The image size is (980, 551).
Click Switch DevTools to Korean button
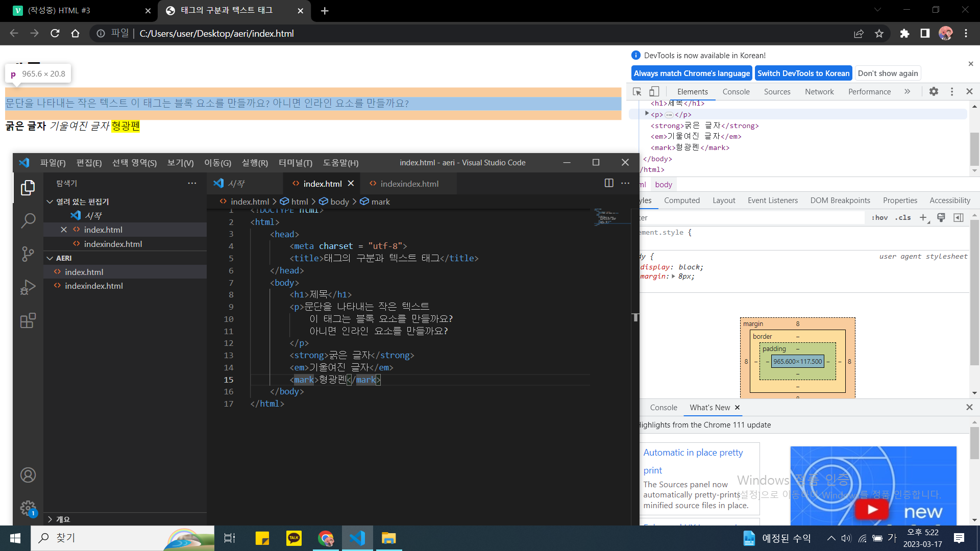(x=803, y=73)
